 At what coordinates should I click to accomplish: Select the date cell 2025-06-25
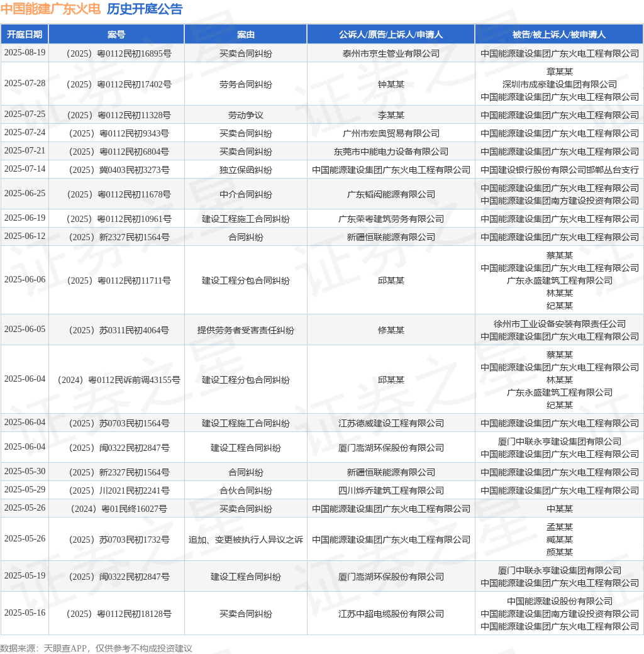[25, 194]
